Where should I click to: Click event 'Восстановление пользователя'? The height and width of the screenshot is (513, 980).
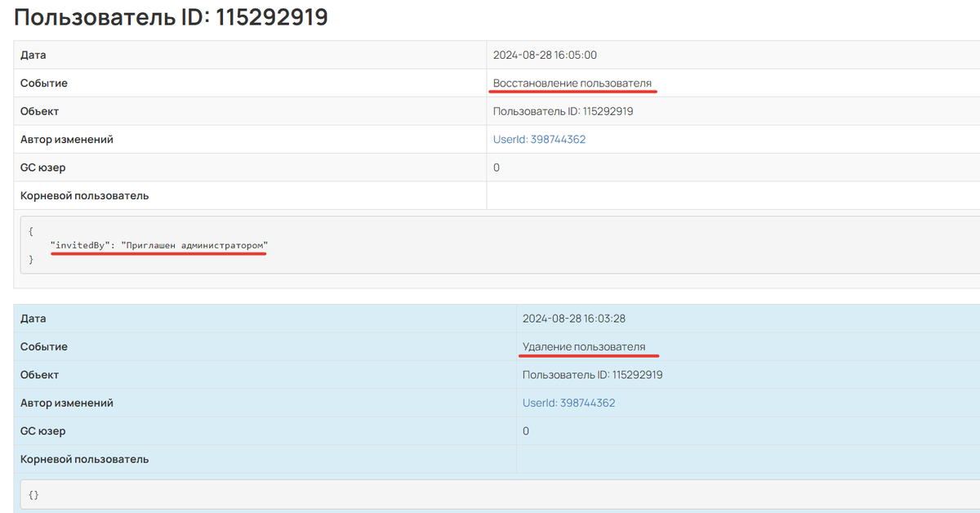pos(572,83)
